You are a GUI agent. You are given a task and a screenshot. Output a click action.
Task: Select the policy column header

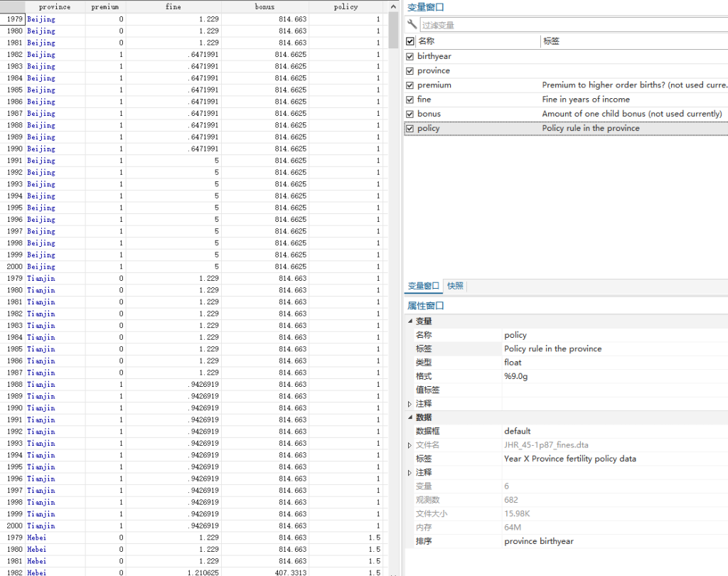pyautogui.click(x=346, y=6)
